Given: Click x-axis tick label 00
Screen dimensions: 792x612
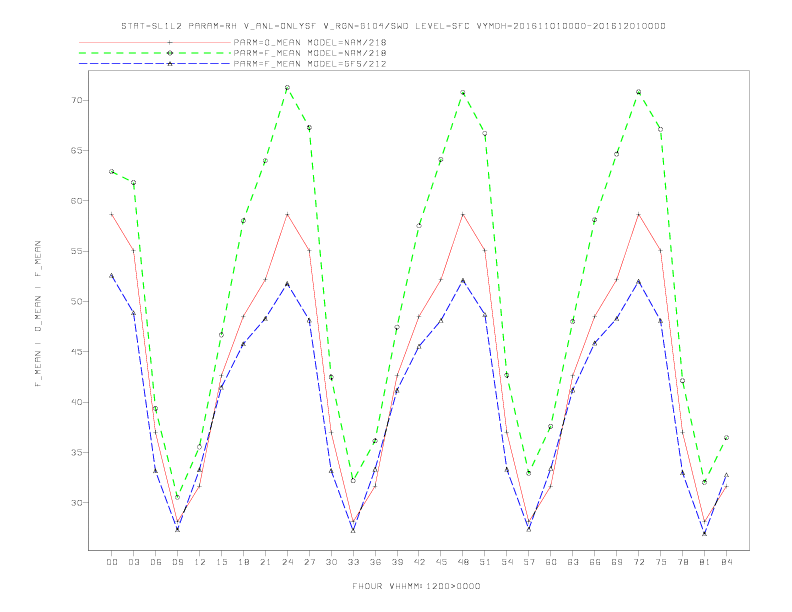Looking at the screenshot, I should pyautogui.click(x=112, y=562).
